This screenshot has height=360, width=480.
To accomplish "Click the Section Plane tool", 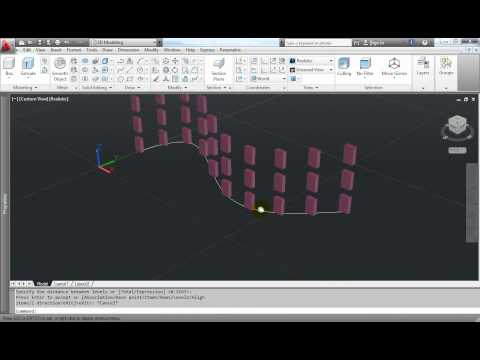I will click(219, 69).
